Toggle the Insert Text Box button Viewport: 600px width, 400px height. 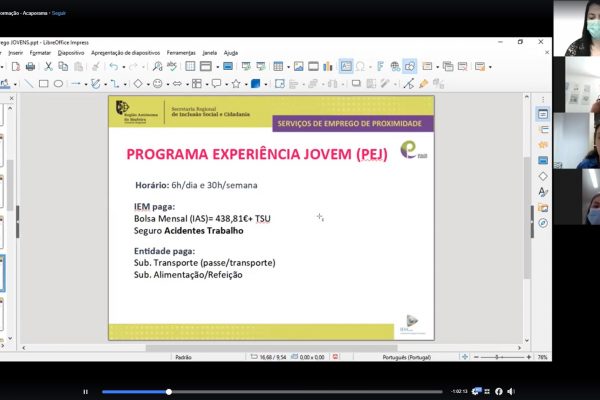point(346,67)
